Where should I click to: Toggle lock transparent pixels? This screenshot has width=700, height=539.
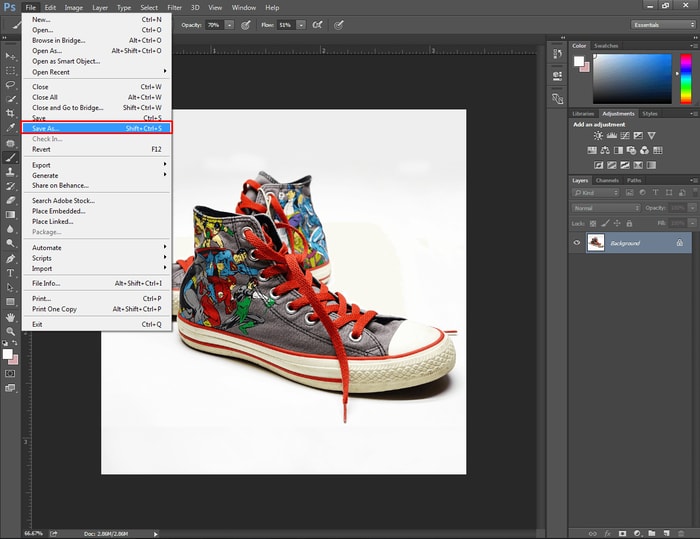(x=593, y=223)
